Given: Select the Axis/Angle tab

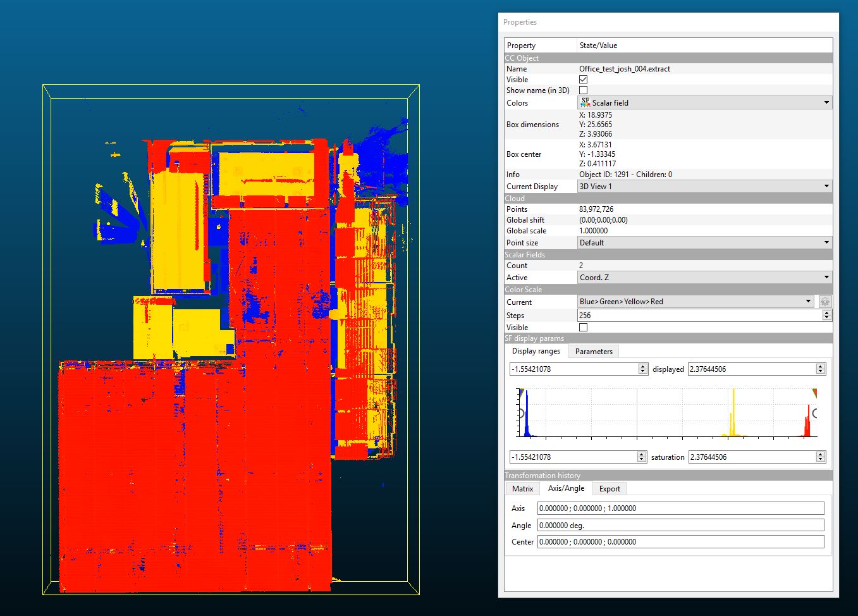Looking at the screenshot, I should [566, 489].
